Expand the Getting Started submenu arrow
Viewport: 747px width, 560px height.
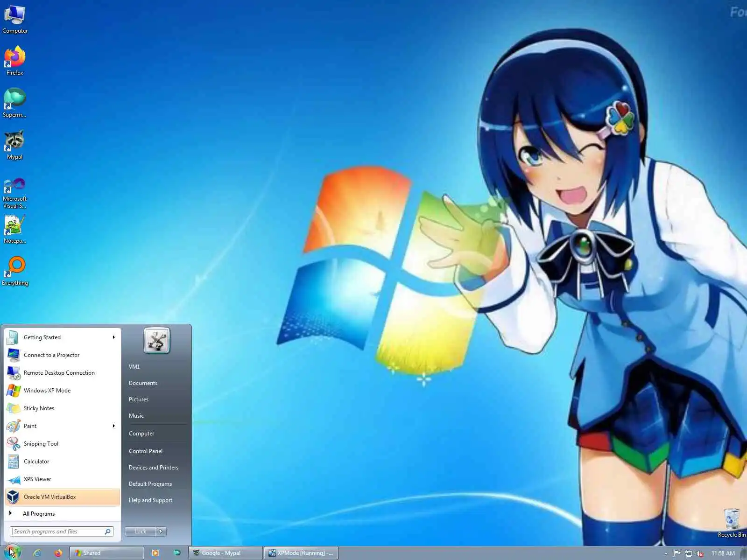pyautogui.click(x=113, y=337)
